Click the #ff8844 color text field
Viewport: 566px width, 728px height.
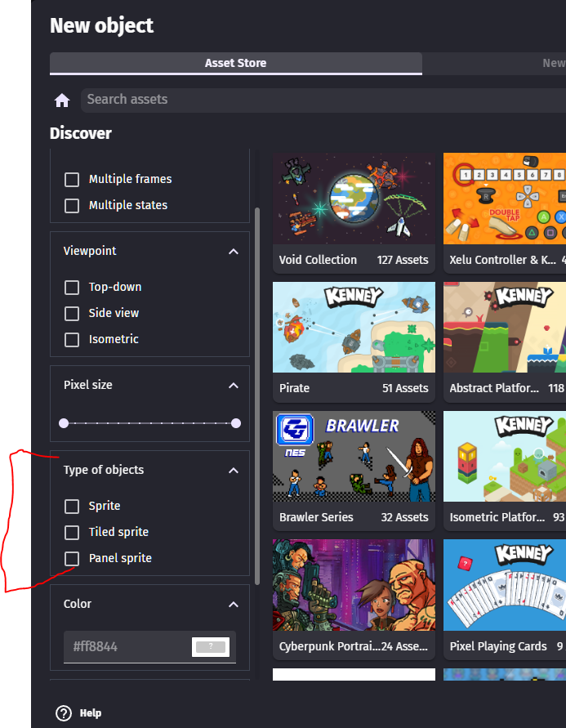127,647
